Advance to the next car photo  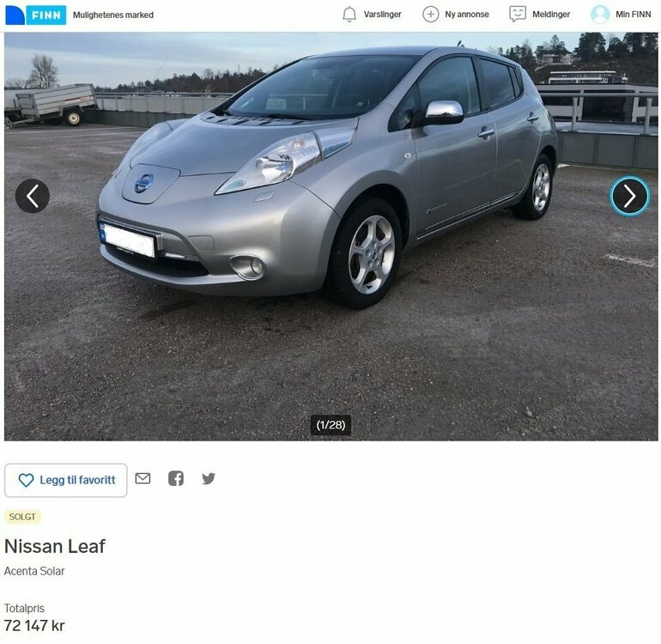(x=629, y=196)
